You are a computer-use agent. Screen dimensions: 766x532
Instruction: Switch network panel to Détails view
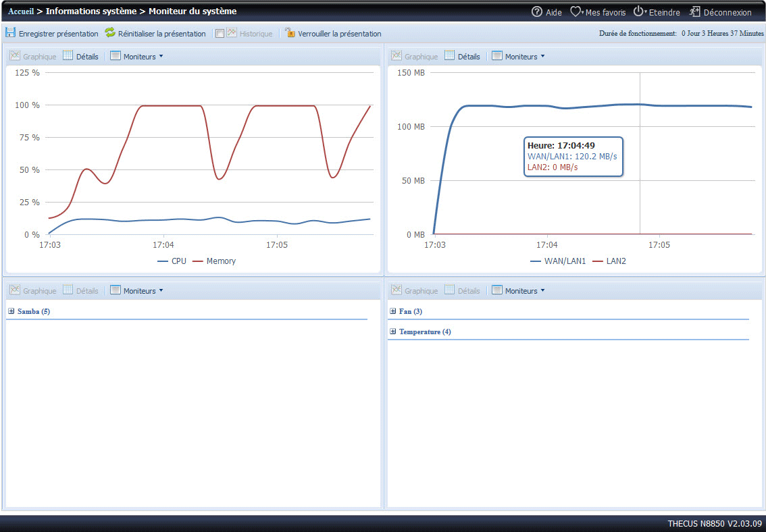(462, 56)
